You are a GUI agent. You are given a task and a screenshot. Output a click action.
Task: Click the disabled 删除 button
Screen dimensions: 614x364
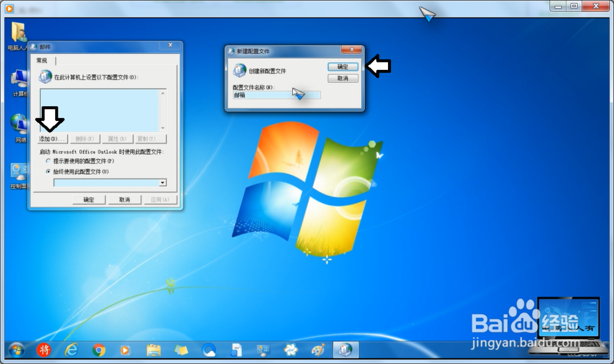(85, 139)
